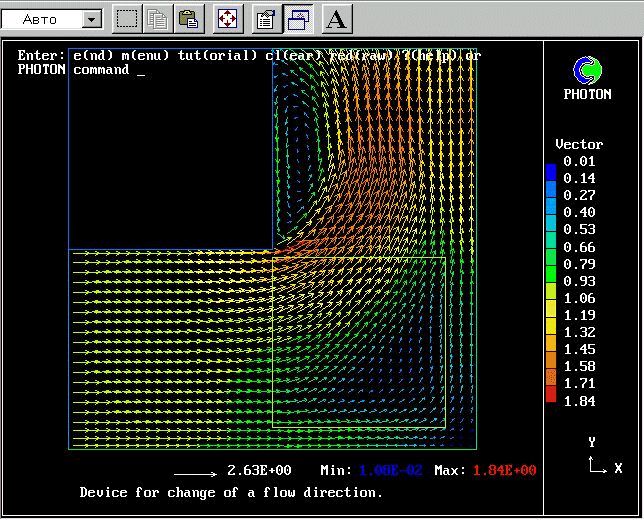Open the font size 'Авто' dropdown arrow
Image resolution: width=644 pixels, height=520 pixels.
point(92,19)
